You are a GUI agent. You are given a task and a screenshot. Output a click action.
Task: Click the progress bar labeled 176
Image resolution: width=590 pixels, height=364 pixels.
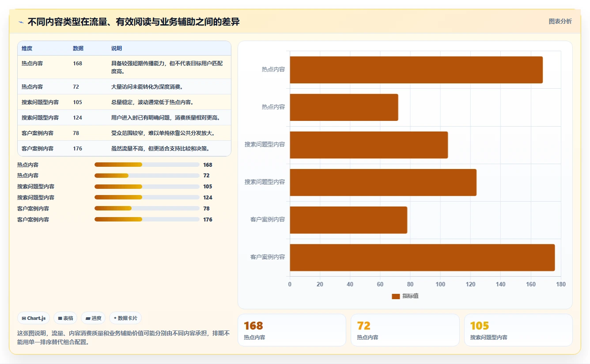click(147, 219)
